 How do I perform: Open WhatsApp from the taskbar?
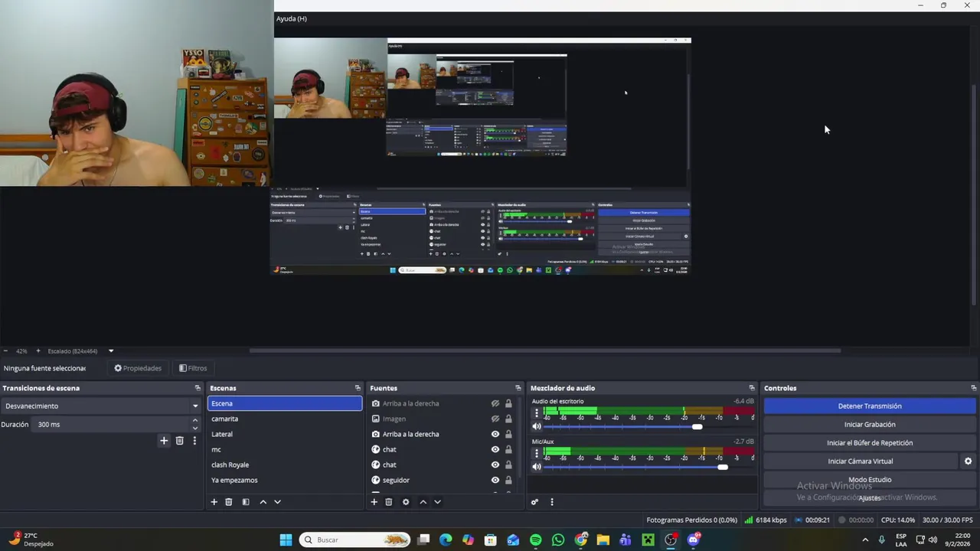tap(558, 540)
